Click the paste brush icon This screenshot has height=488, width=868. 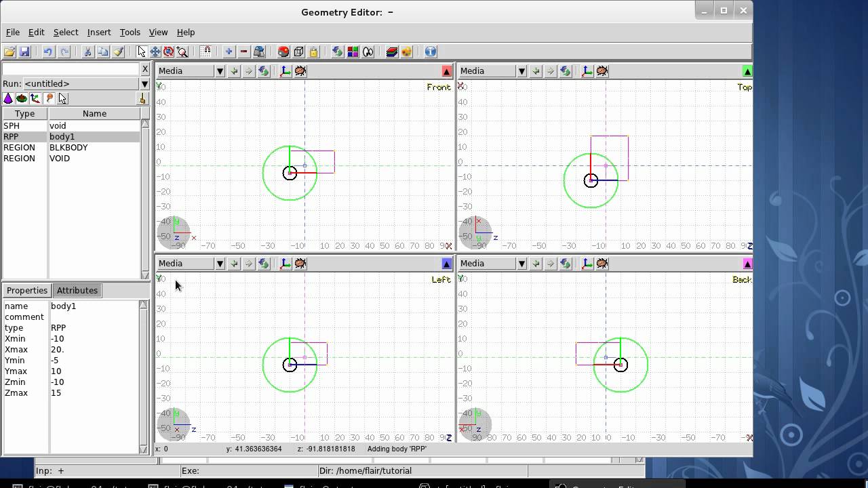(x=118, y=52)
